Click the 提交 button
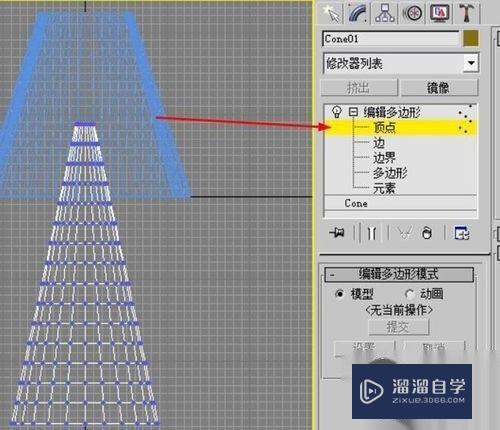Screen dimensions: 500x430 pos(398,327)
